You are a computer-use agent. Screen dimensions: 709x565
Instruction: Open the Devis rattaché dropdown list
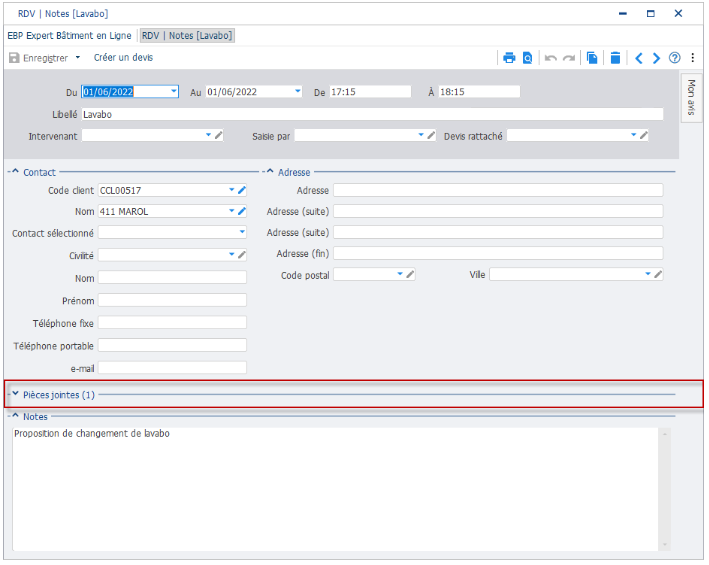[x=633, y=135]
